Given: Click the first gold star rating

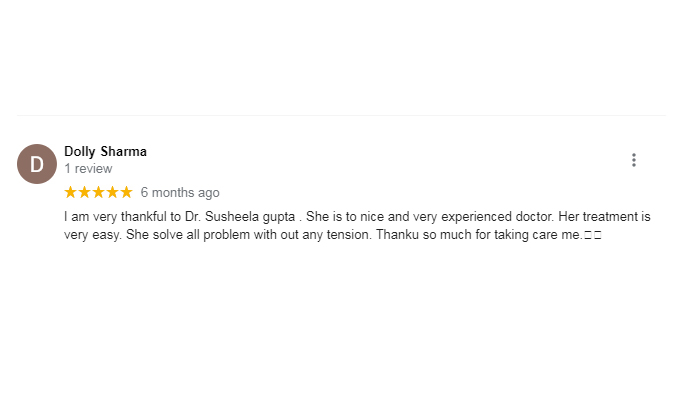Looking at the screenshot, I should point(71,192).
